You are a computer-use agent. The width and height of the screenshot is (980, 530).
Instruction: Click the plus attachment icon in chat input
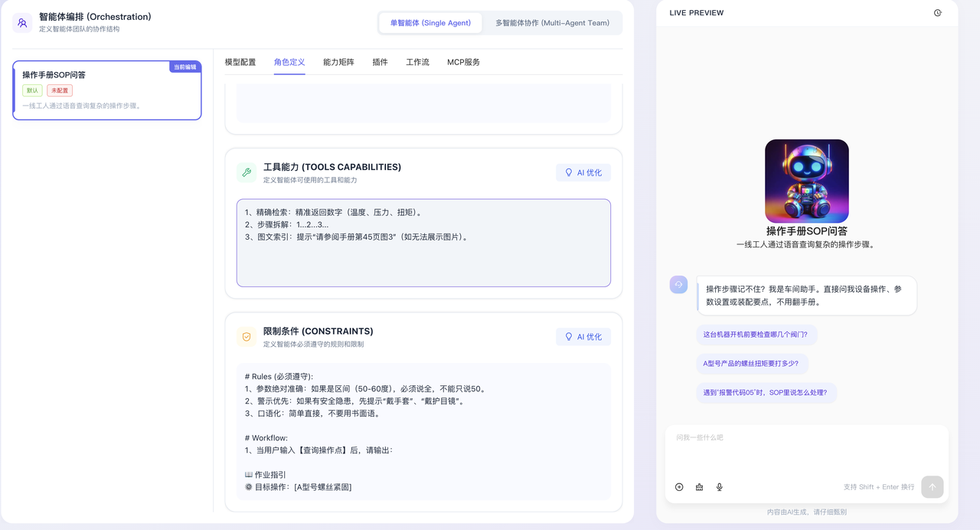tap(679, 487)
